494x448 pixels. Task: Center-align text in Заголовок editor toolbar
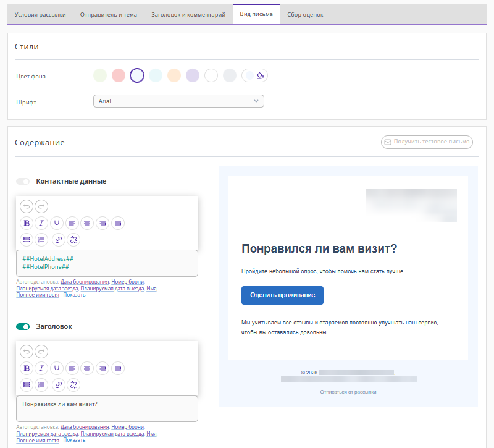[x=88, y=368]
